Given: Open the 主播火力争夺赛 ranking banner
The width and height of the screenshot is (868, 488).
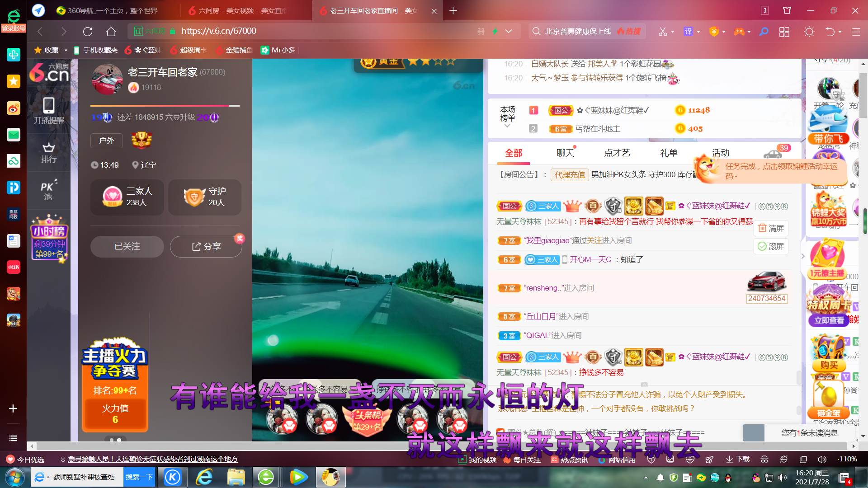Looking at the screenshot, I should click(x=115, y=385).
